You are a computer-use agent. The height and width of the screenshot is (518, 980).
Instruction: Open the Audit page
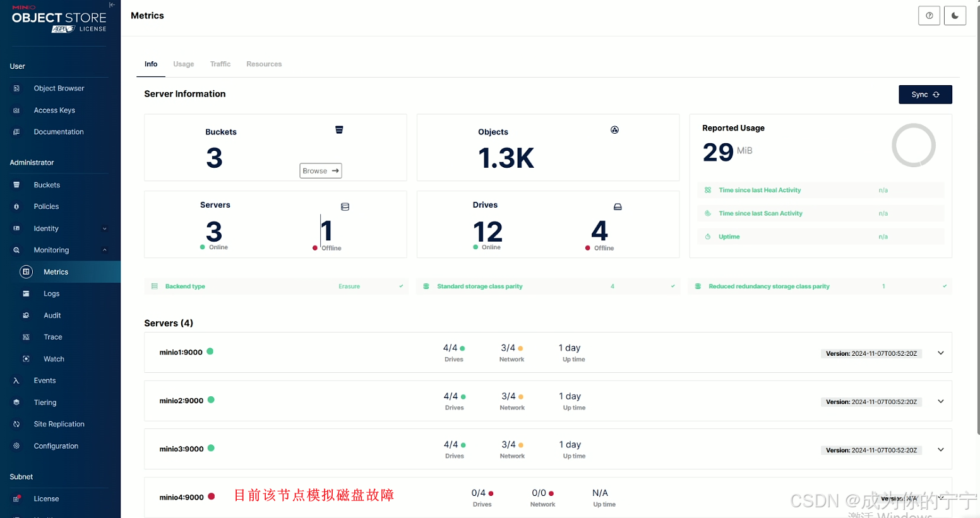52,315
